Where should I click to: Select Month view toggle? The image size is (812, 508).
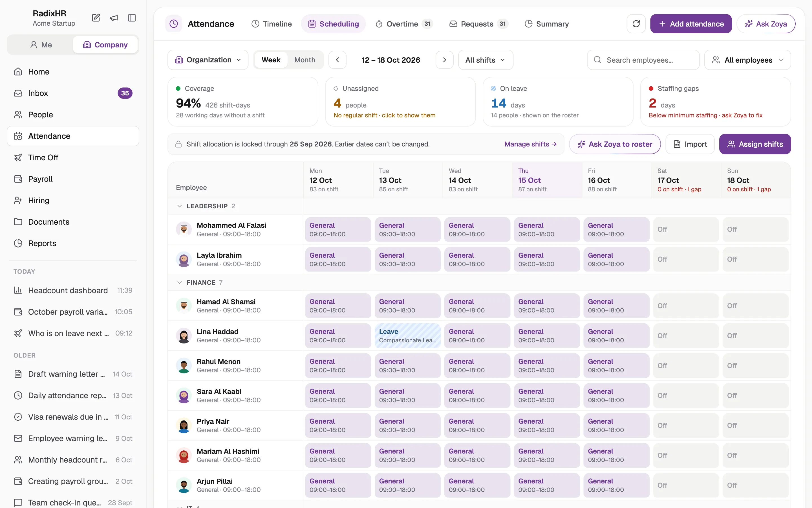click(x=305, y=60)
